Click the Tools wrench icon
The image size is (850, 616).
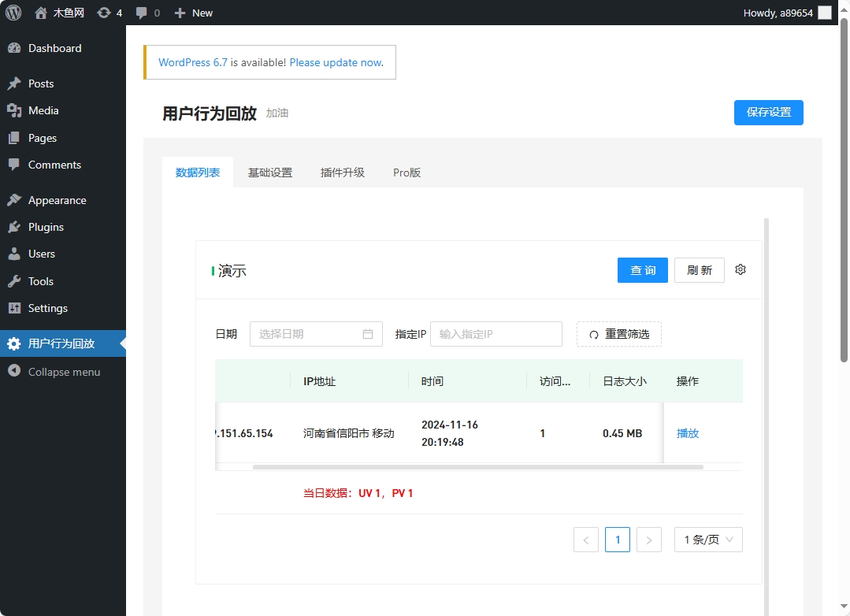point(14,281)
